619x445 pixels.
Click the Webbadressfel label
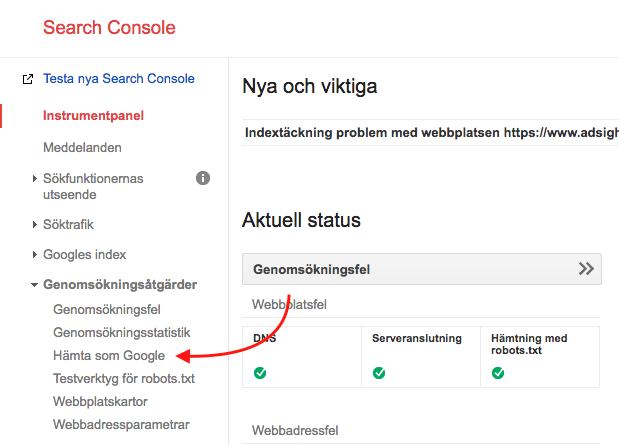[x=295, y=430]
